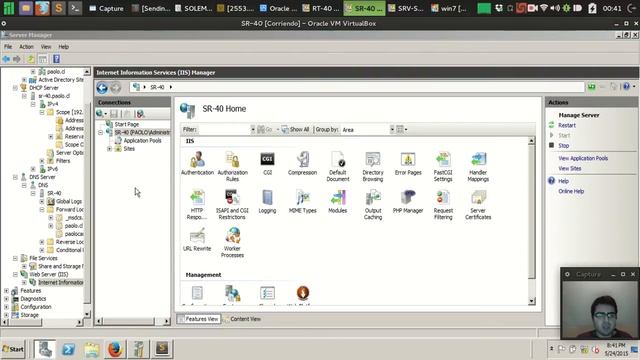The width and height of the screenshot is (640, 360).
Task: Click the Windows Start button
Action: pos(13,349)
